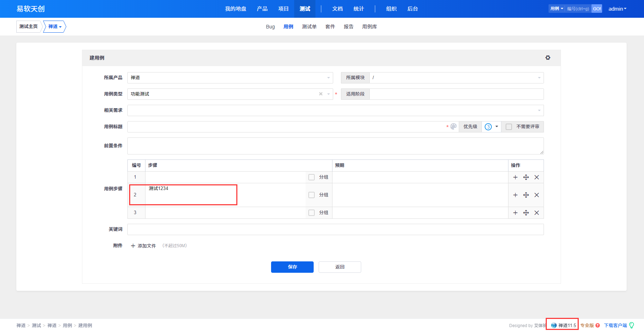Delete step 1 using its X icon
The image size is (644, 331).
(536, 177)
